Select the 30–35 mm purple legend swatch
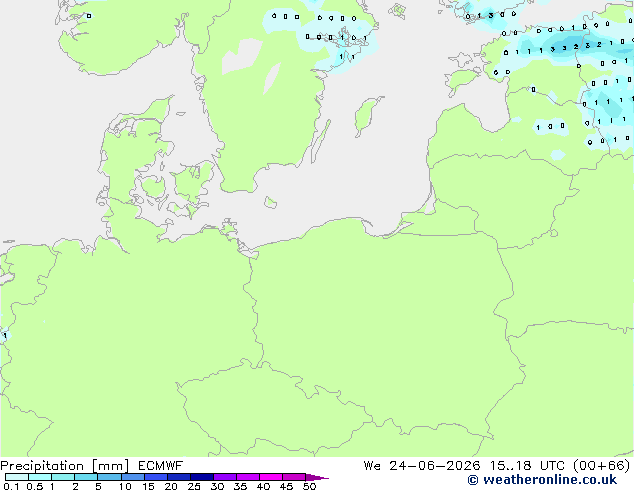634x490 pixels. point(225,477)
